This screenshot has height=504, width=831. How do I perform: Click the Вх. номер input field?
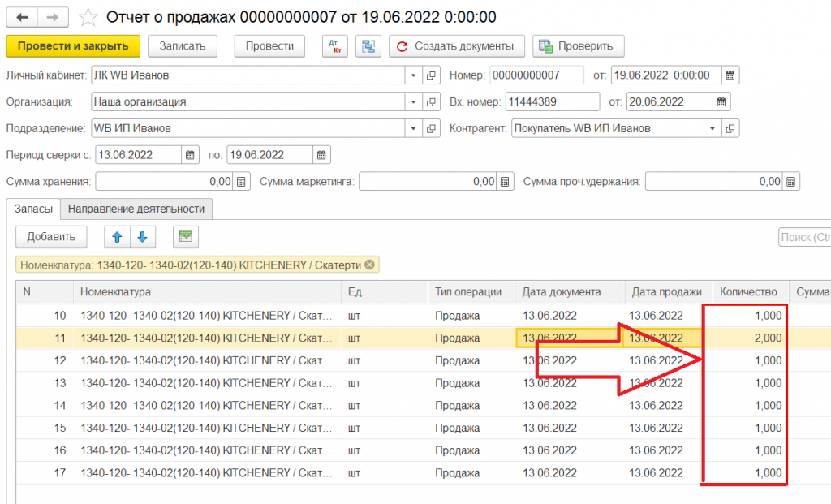pyautogui.click(x=552, y=102)
